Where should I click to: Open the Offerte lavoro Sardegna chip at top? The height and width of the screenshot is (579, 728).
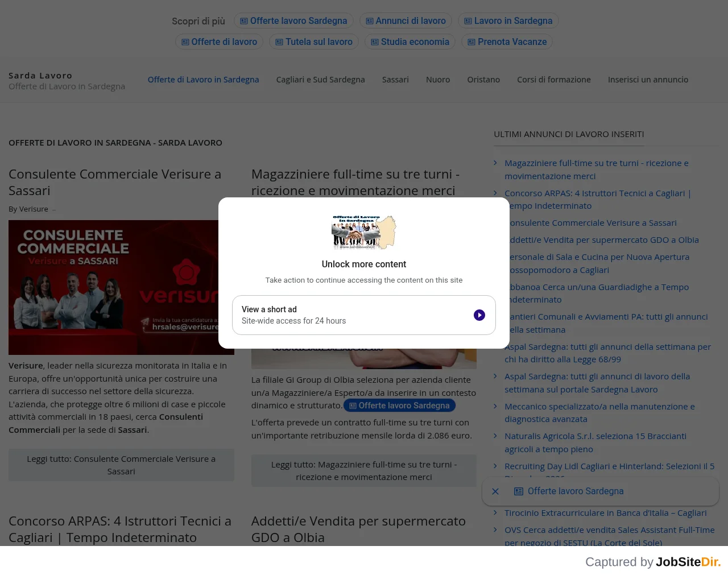293,21
